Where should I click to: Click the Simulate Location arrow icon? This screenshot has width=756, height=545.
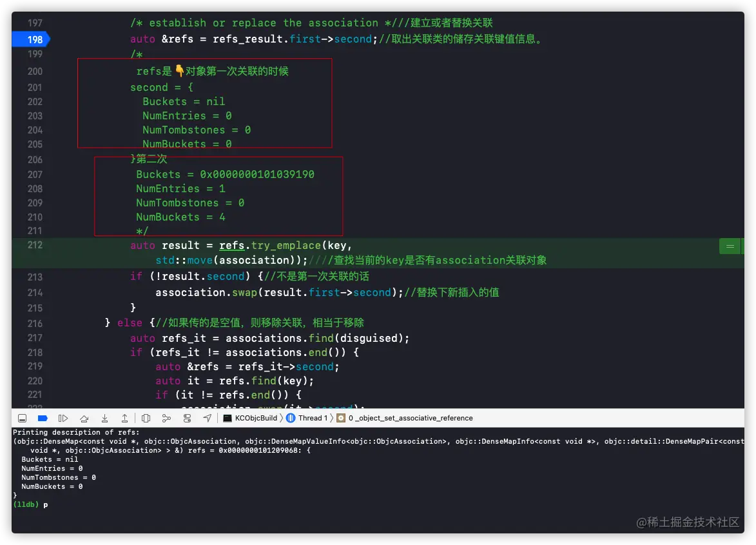(x=208, y=418)
